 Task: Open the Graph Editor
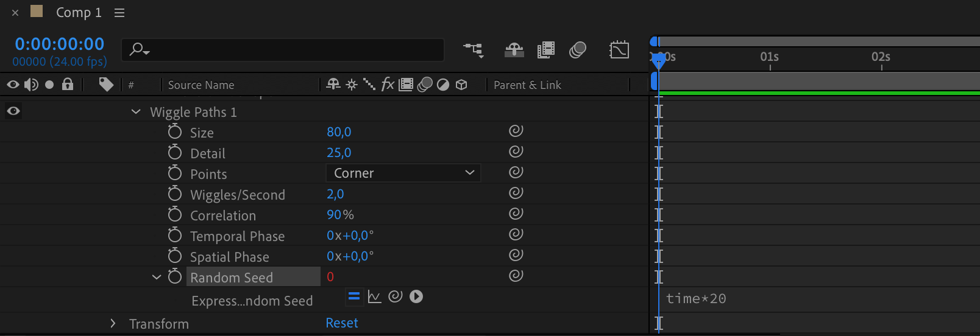click(619, 50)
